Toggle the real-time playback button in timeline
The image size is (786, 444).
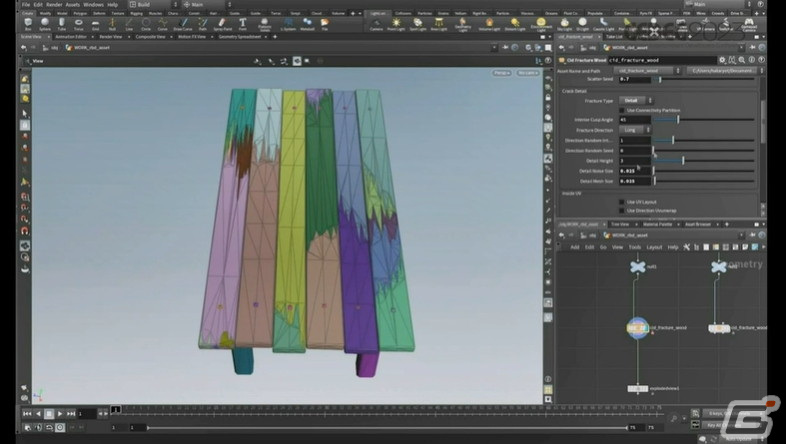(60, 427)
